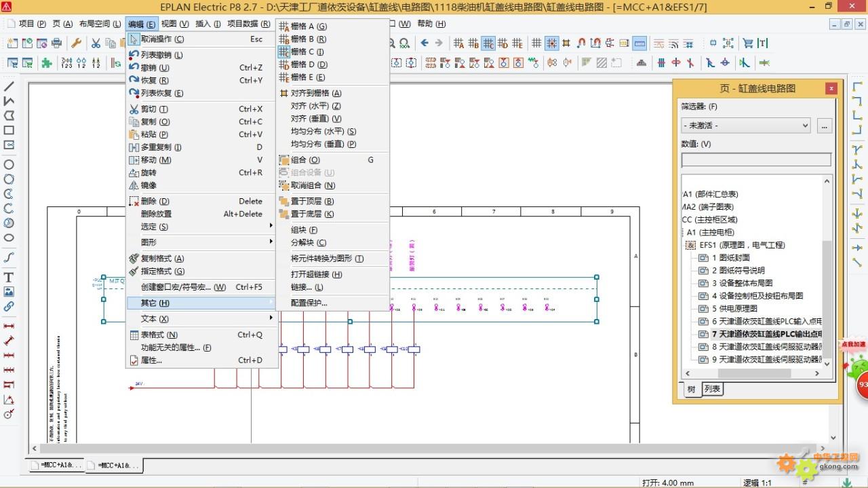
Task: Select the polyline drawing tool
Action: click(9, 100)
